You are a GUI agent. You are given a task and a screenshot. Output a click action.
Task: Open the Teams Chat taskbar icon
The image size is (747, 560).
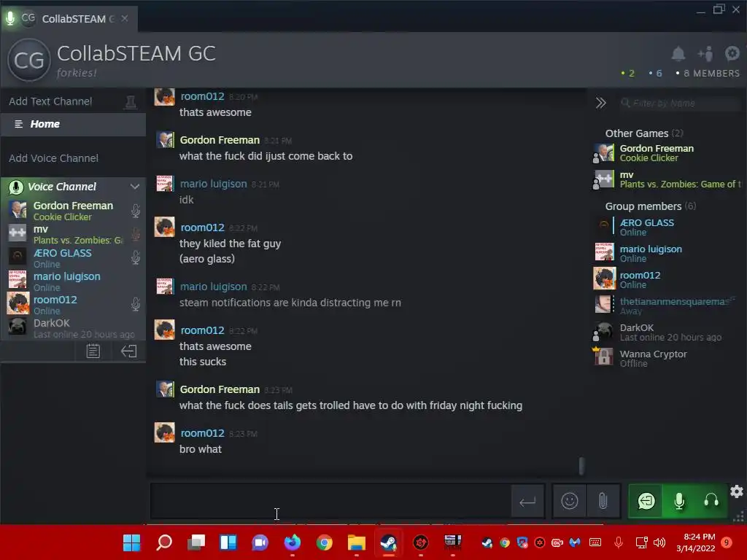260,542
